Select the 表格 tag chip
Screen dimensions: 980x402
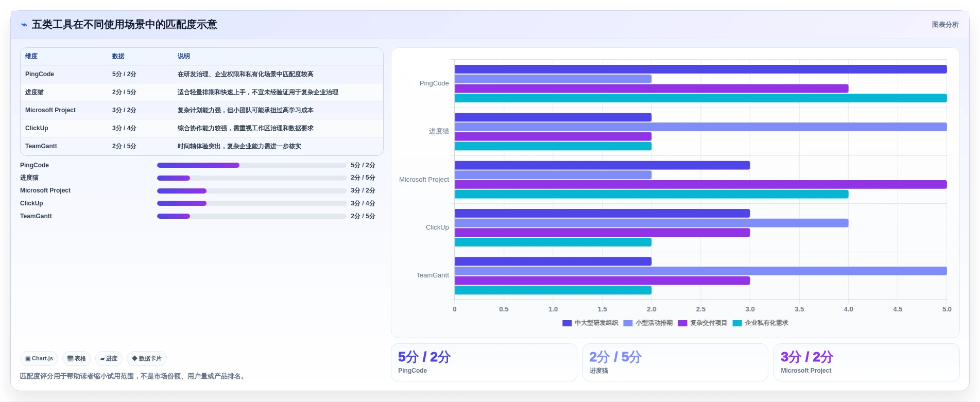(x=77, y=358)
